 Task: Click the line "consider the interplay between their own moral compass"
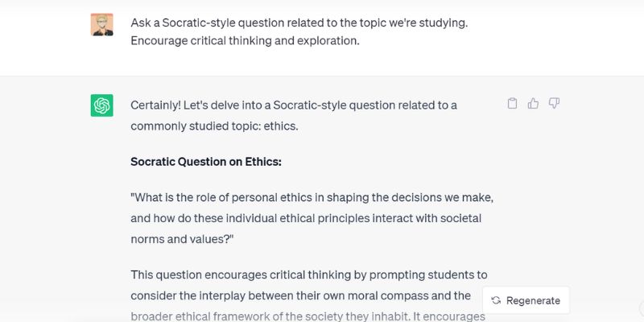pyautogui.click(x=300, y=295)
